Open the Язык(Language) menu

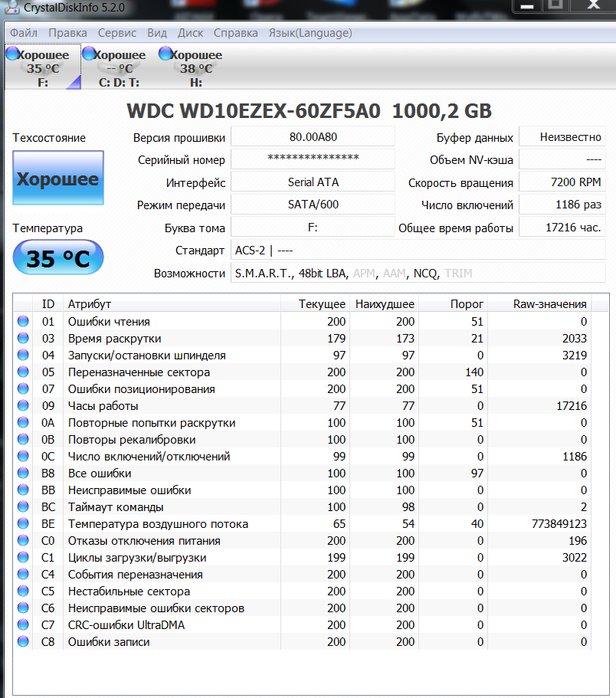[x=310, y=33]
